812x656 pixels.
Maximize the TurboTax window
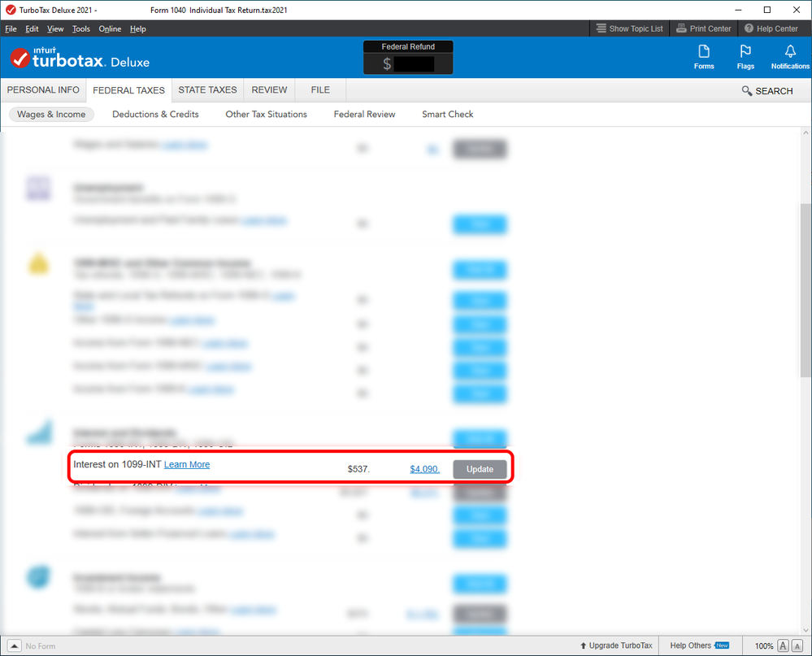click(x=767, y=10)
